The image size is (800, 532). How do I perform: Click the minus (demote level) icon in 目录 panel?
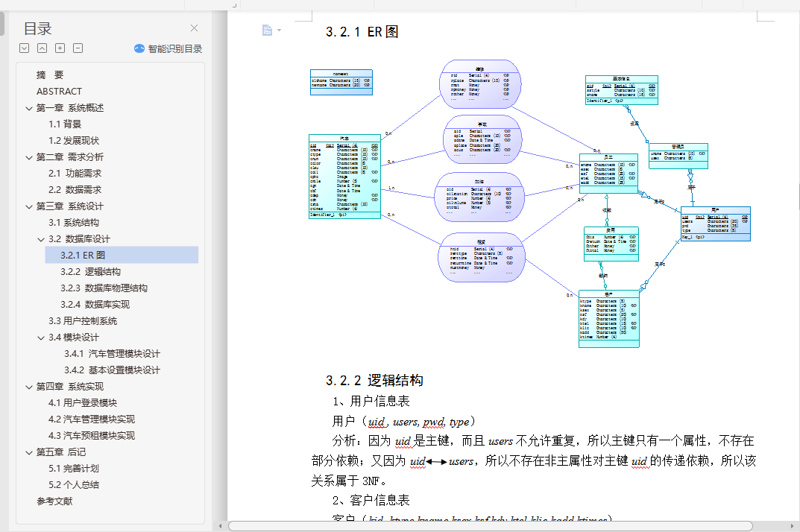tap(78, 48)
